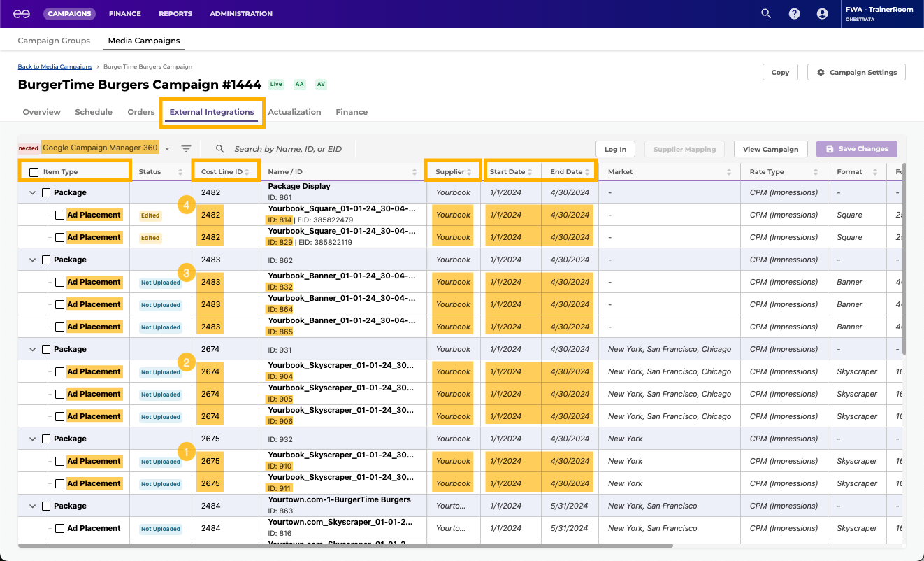Open Google Campaign Manager 360 dropdown
This screenshot has height=561, width=924.
(167, 149)
